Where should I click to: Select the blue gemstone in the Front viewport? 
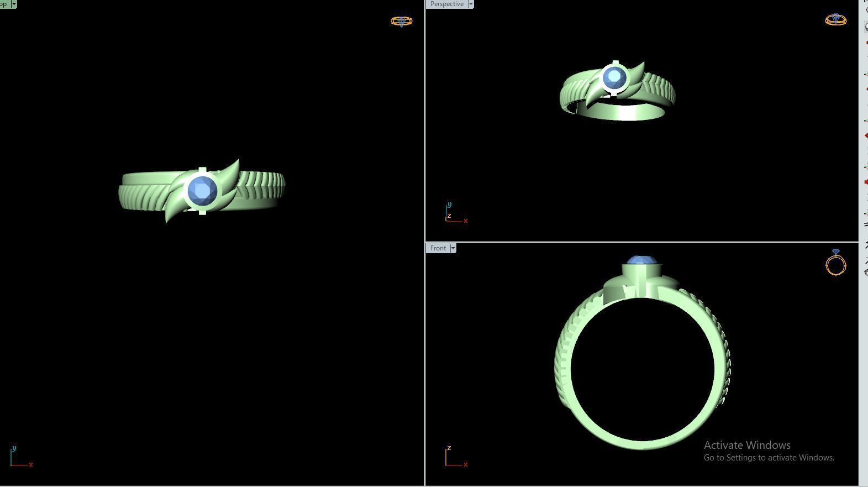click(641, 260)
